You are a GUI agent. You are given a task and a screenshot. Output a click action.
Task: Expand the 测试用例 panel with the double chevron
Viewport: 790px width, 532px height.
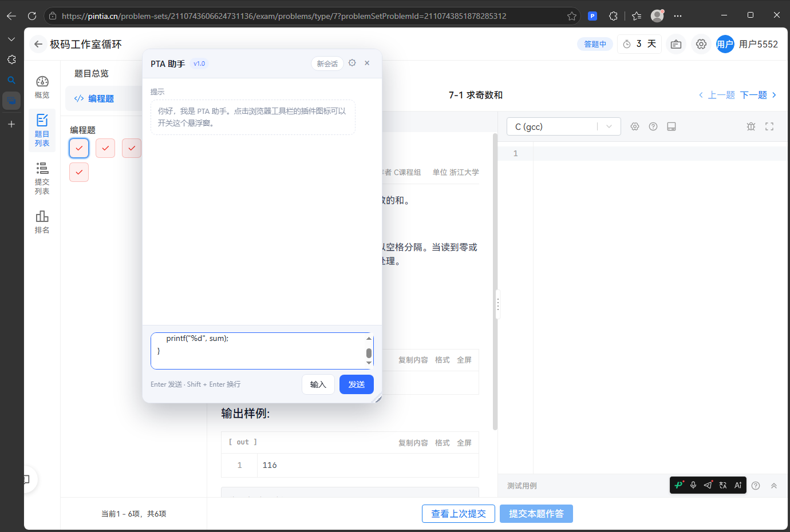[x=774, y=486]
